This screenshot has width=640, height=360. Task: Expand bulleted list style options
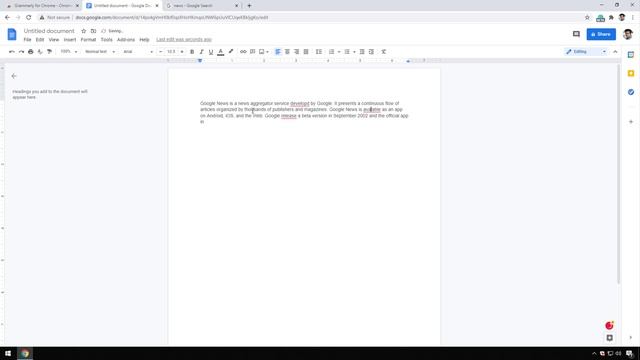pos(354,52)
